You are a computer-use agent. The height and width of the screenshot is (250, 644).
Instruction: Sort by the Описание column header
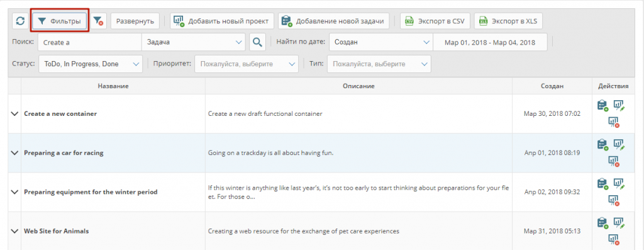point(358,86)
